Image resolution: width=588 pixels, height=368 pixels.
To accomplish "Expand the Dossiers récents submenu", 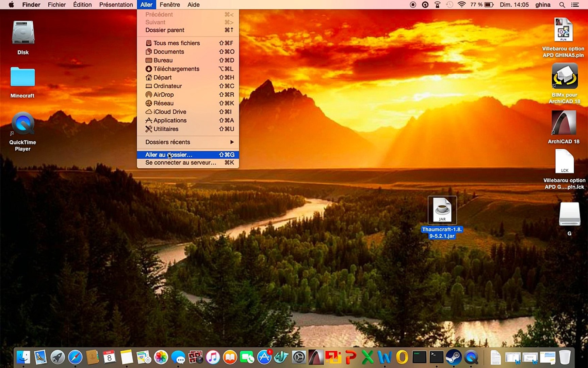I will pos(188,142).
